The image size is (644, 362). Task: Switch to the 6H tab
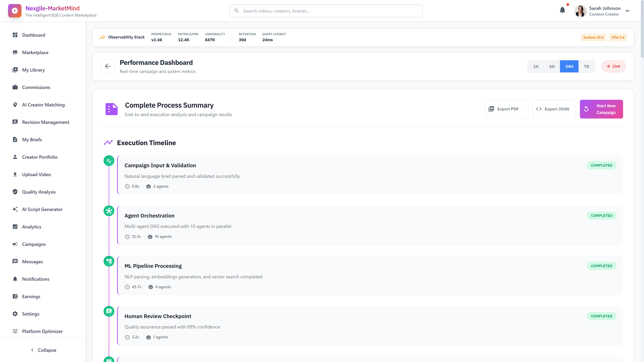coord(552,66)
